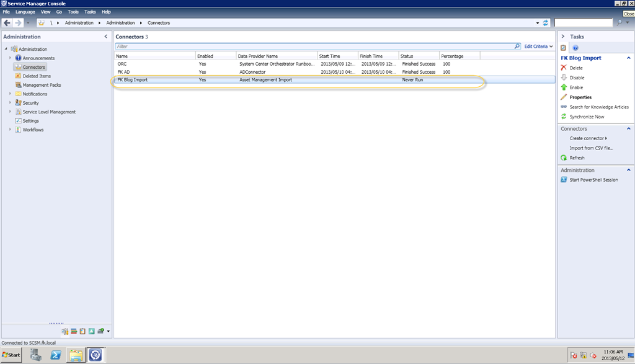This screenshot has height=364, width=635.
Task: Click the Start PowerShell Session icon
Action: pos(564,180)
